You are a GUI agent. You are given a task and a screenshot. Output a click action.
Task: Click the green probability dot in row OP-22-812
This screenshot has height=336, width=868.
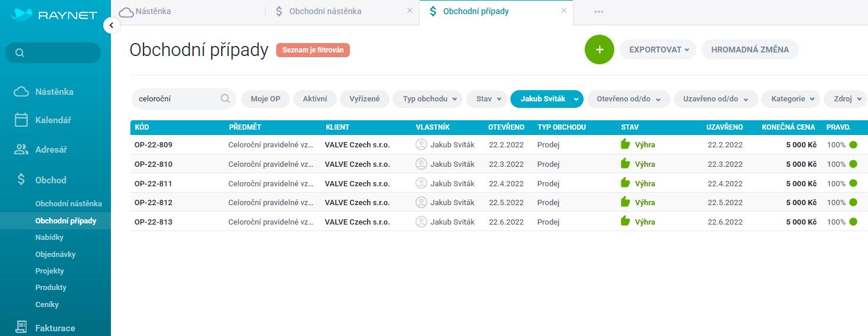pyautogui.click(x=853, y=202)
